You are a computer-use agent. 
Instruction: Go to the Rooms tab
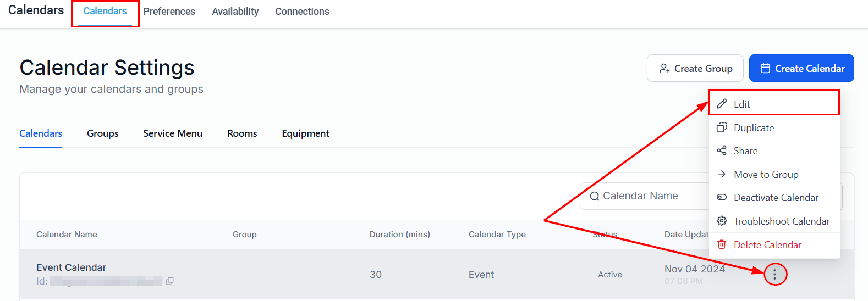point(242,133)
